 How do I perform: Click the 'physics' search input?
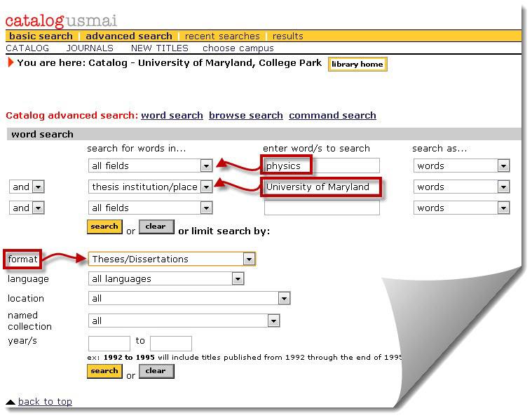pyautogui.click(x=322, y=166)
